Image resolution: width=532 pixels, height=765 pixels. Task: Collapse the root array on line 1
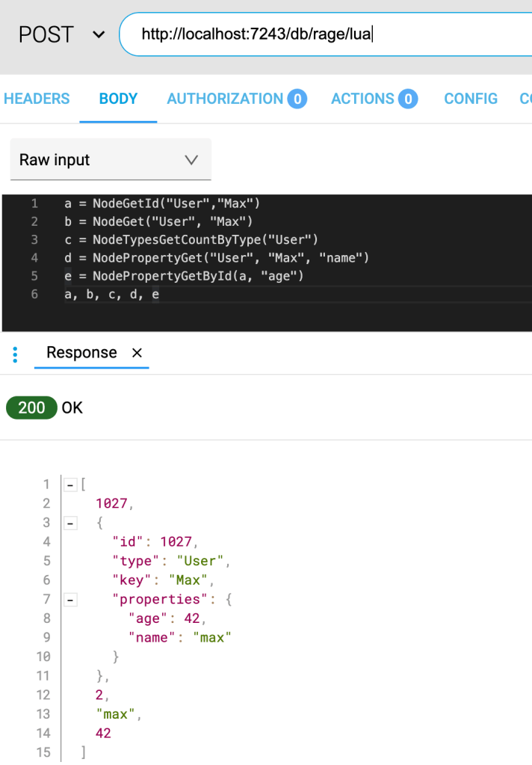click(x=71, y=485)
